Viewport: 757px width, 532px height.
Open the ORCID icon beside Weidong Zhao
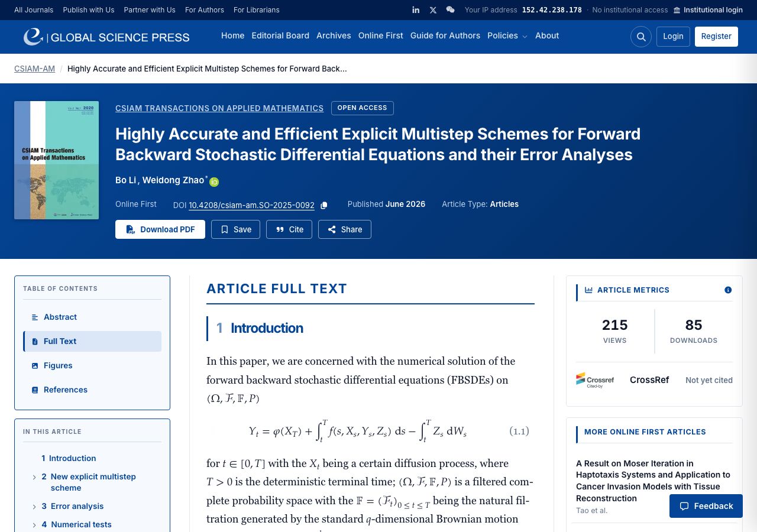pos(214,182)
